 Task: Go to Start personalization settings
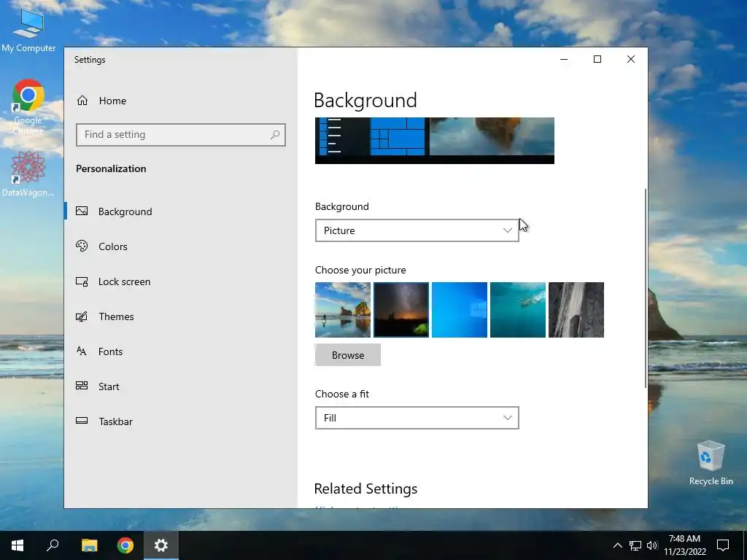tap(181, 386)
